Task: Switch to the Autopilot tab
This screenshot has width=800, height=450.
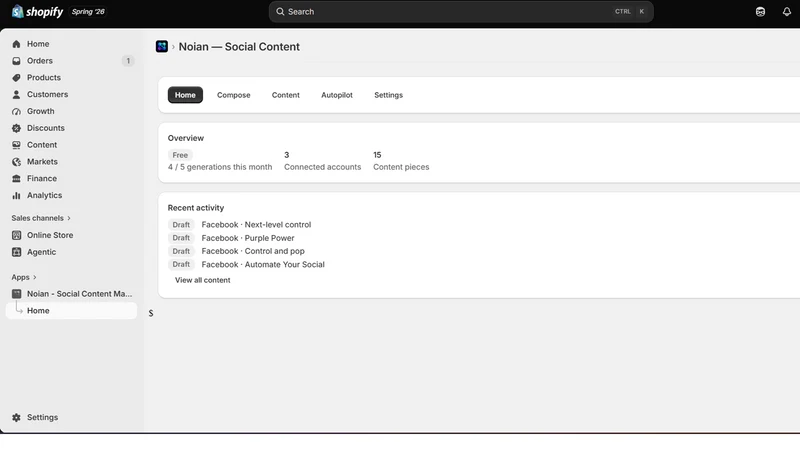Action: click(337, 95)
